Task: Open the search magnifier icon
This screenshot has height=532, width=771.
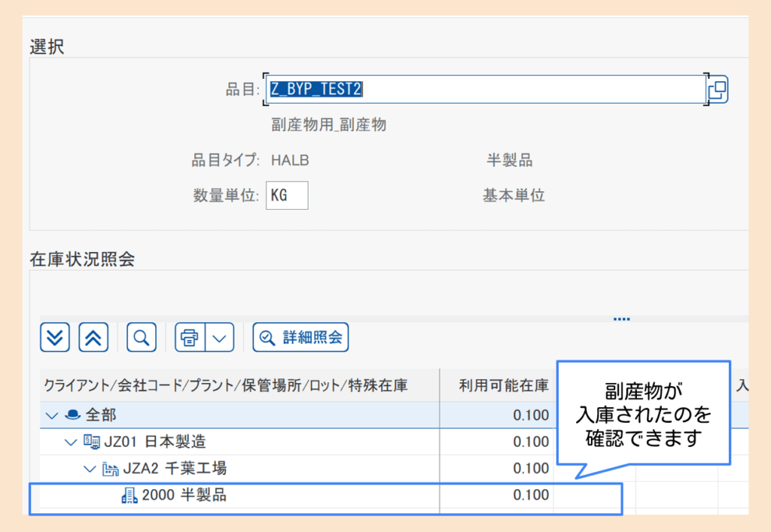Action: [x=141, y=337]
